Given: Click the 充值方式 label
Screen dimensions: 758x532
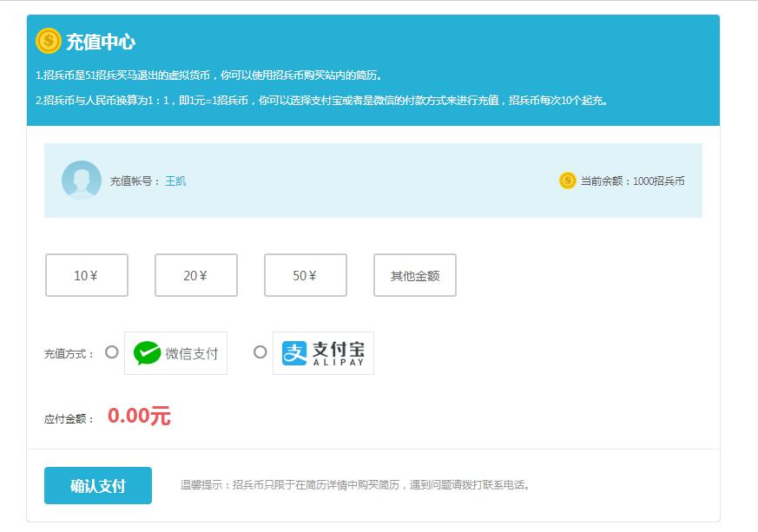Looking at the screenshot, I should tap(69, 354).
